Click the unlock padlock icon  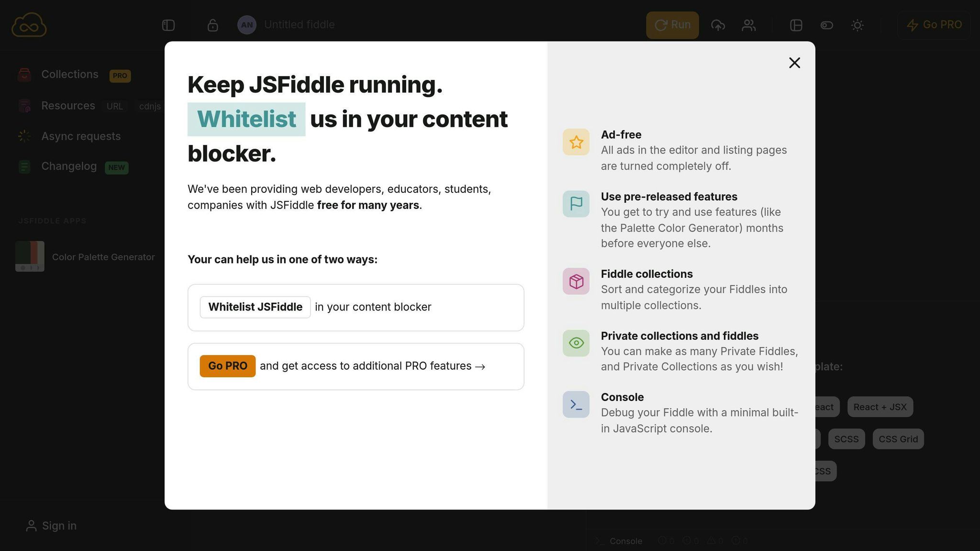pyautogui.click(x=213, y=25)
